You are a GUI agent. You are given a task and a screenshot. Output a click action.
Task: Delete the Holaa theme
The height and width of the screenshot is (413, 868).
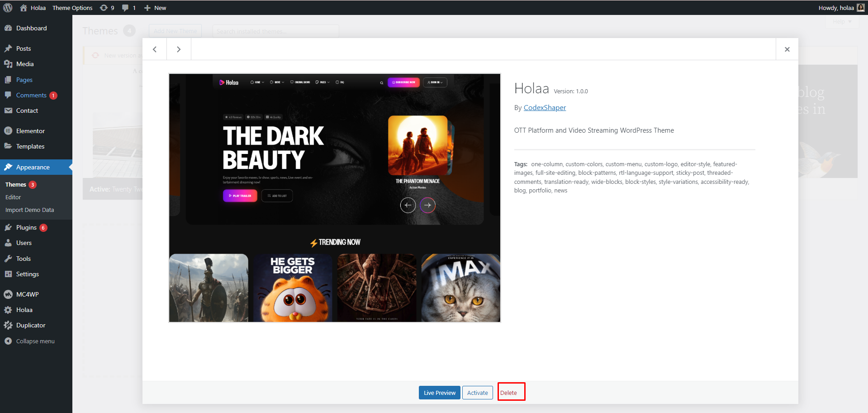pos(508,393)
